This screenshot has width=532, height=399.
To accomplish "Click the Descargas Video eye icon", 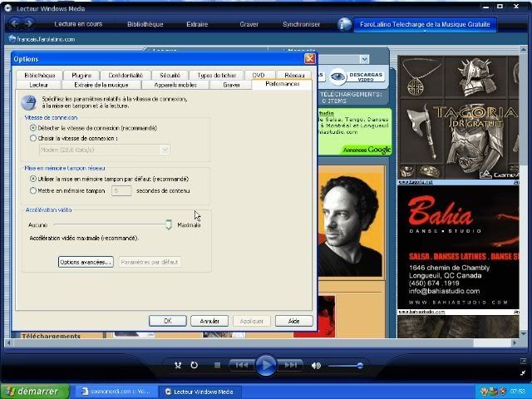I will (337, 76).
